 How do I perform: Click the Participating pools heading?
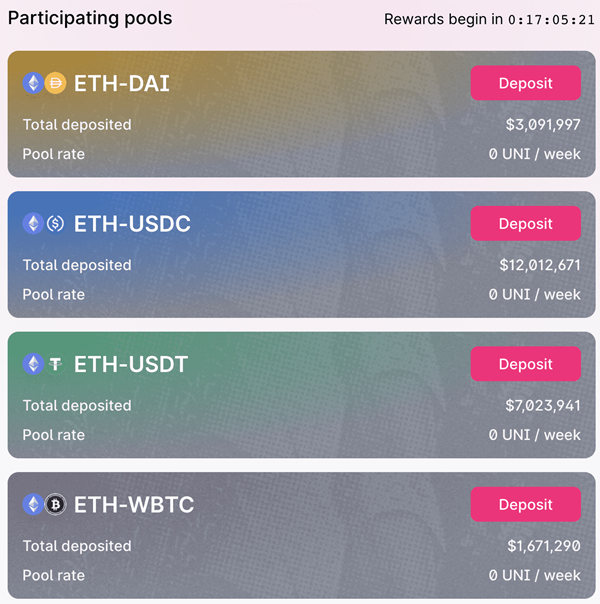point(90,18)
